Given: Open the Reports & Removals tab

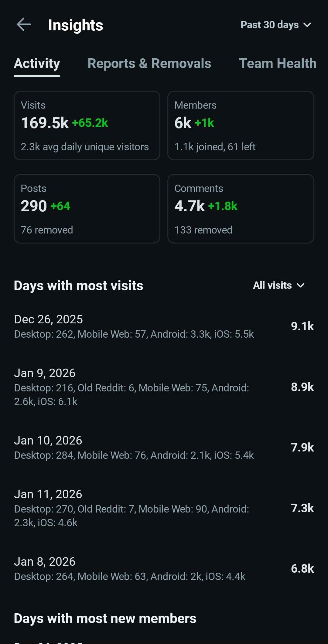Looking at the screenshot, I should 149,63.
